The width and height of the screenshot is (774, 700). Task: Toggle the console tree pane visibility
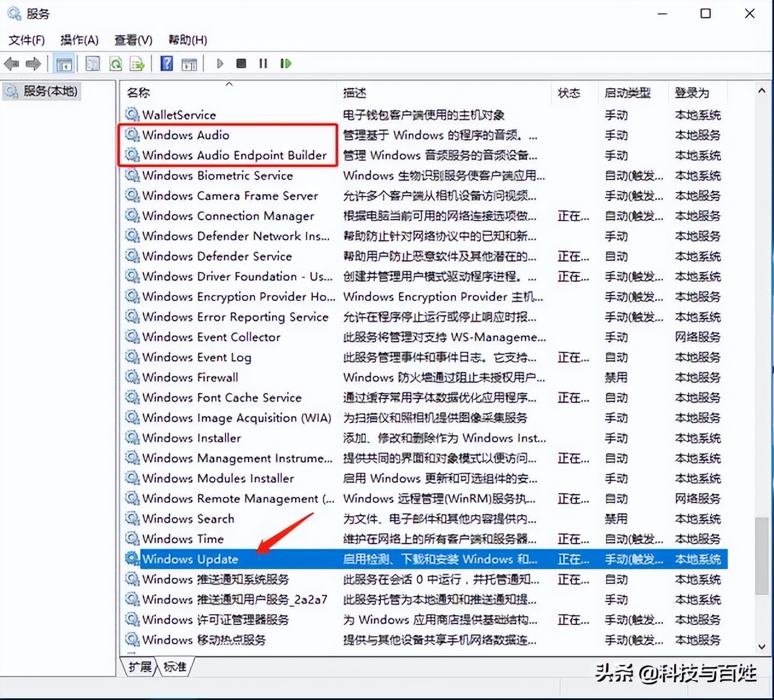[x=64, y=63]
